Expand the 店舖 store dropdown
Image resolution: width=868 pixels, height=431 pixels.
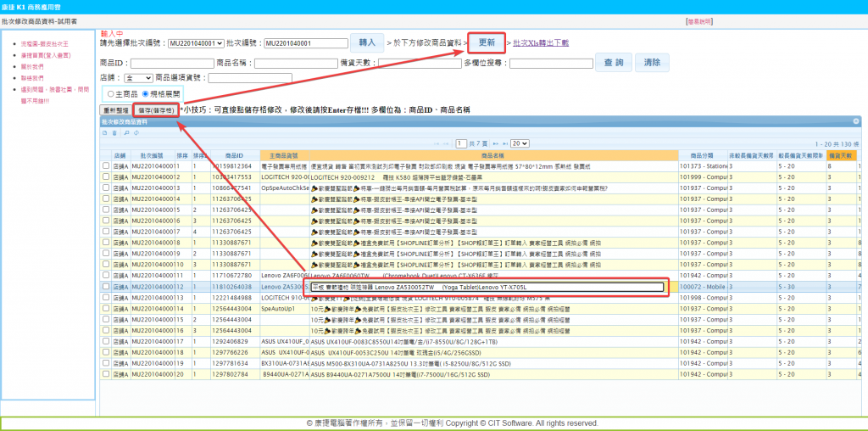[x=137, y=77]
